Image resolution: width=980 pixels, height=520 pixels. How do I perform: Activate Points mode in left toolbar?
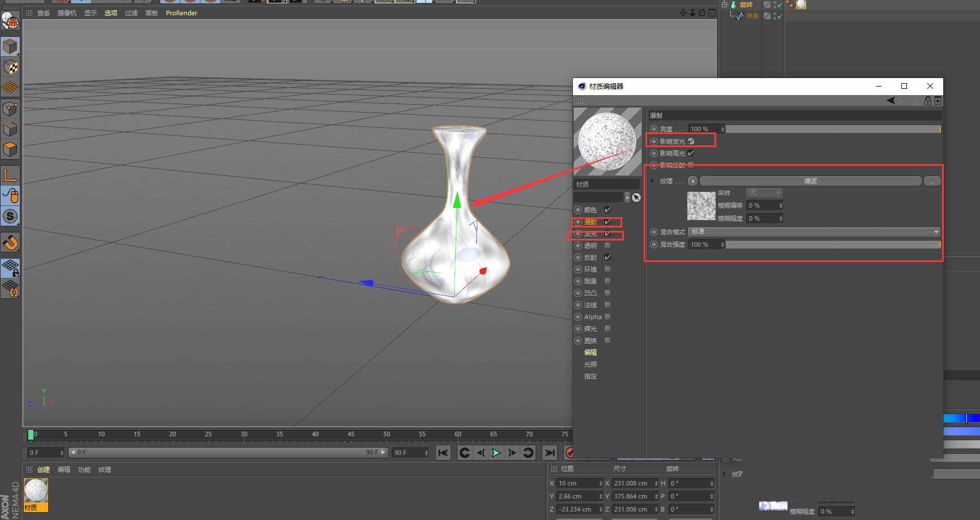click(x=10, y=109)
